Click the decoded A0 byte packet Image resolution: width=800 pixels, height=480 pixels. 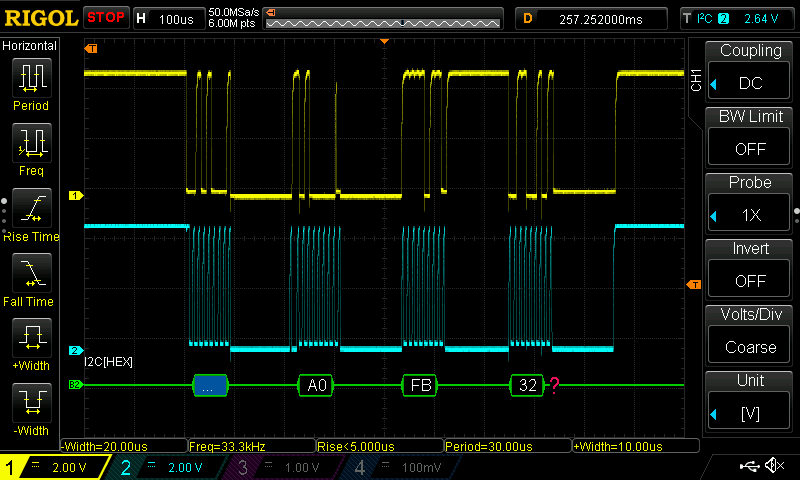316,385
